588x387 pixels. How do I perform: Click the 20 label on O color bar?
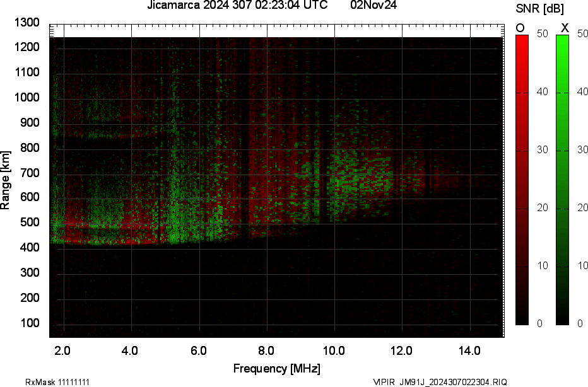tap(542, 207)
